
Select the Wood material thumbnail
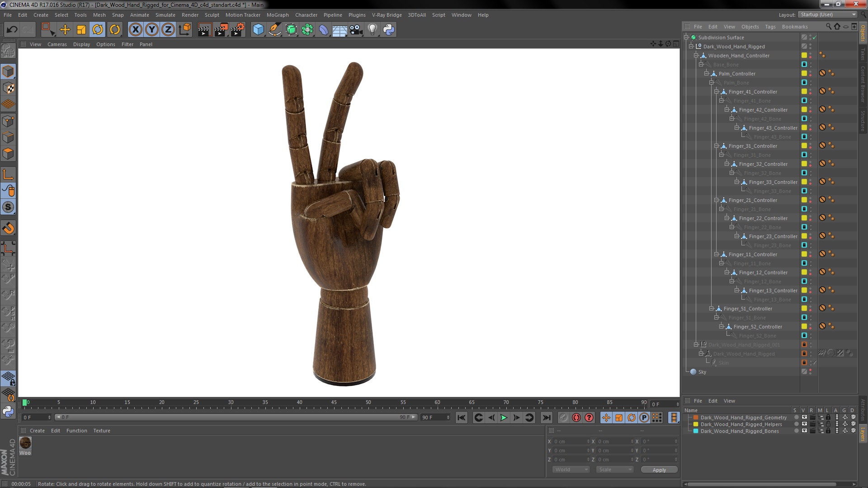25,443
